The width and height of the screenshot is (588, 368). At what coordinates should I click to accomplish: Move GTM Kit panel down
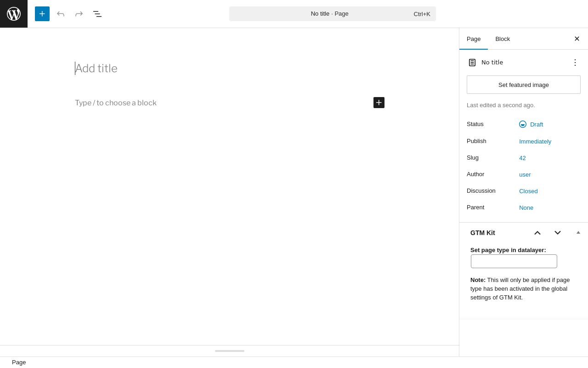558,233
